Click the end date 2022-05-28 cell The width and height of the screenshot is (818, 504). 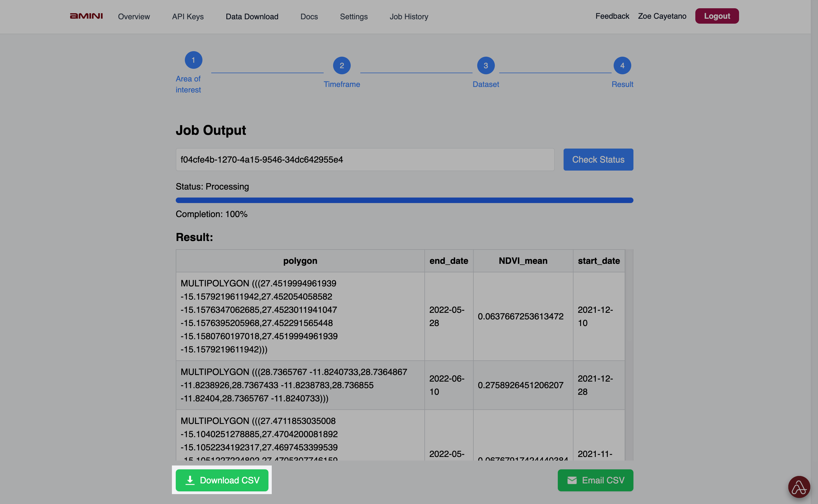coord(449,316)
